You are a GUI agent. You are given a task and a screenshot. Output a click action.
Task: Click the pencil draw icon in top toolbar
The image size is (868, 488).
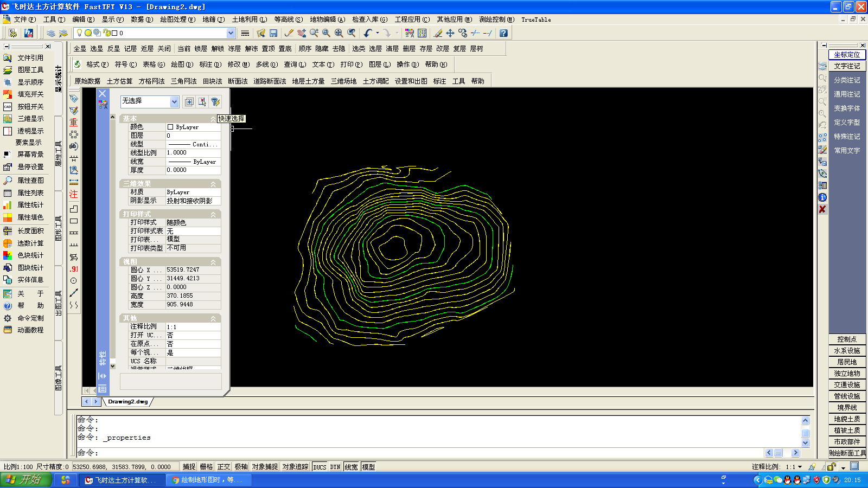pos(289,33)
